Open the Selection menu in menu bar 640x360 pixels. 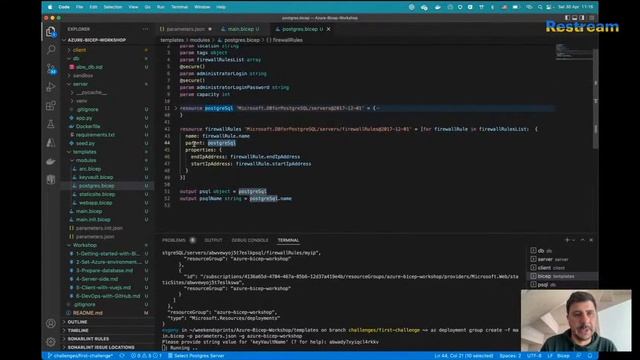coord(113,7)
